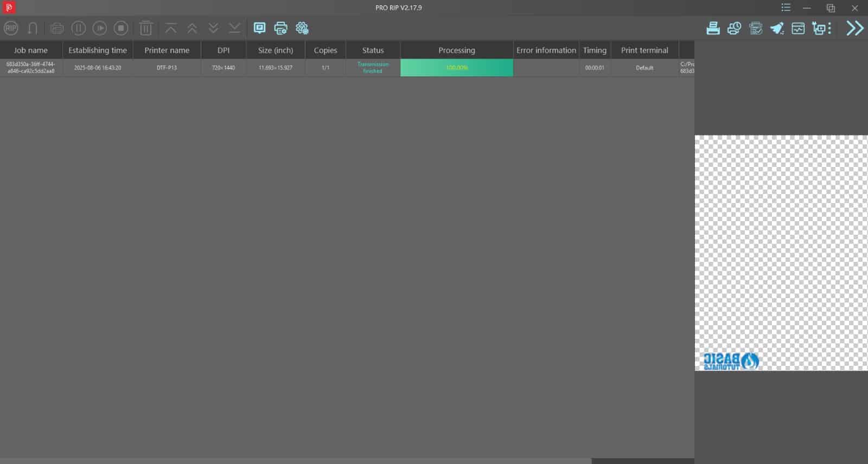
Task: Open the title bar list menu
Action: click(786, 8)
